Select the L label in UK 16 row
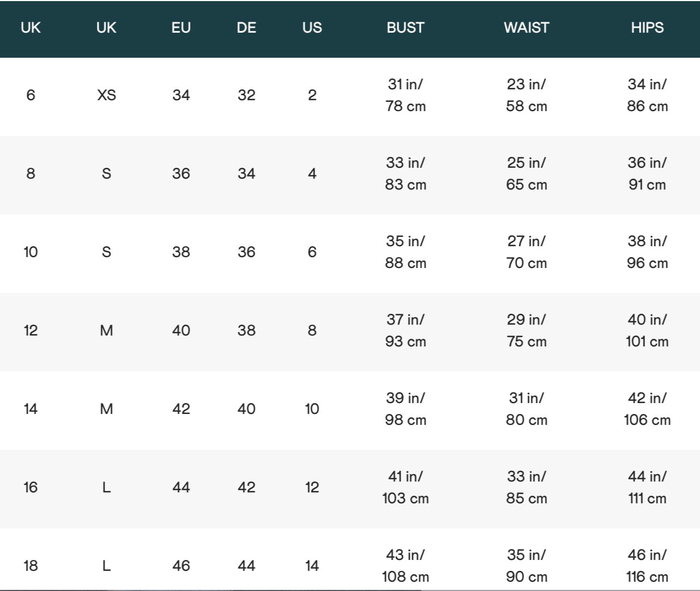This screenshot has height=591, width=700. [x=106, y=488]
